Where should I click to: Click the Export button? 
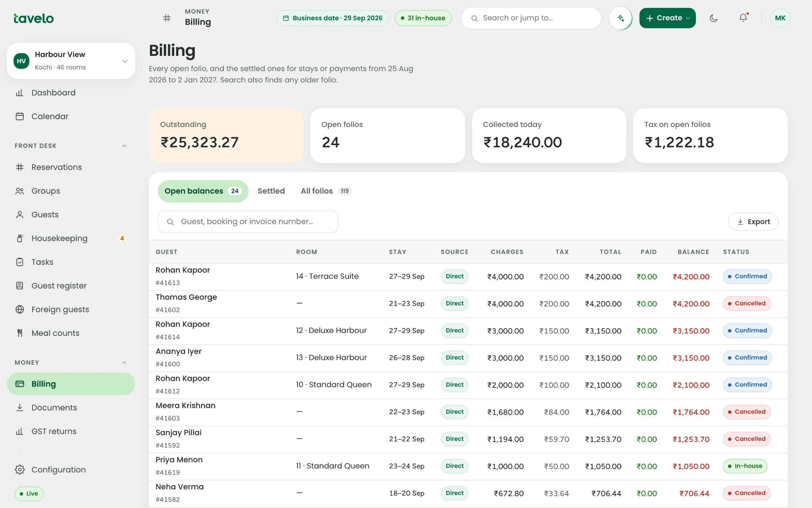[753, 222]
